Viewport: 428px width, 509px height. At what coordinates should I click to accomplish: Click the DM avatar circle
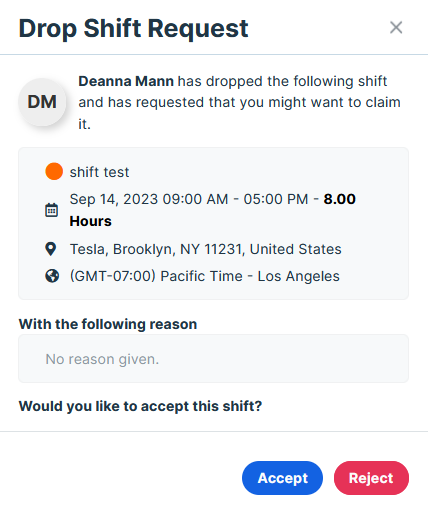(42, 102)
